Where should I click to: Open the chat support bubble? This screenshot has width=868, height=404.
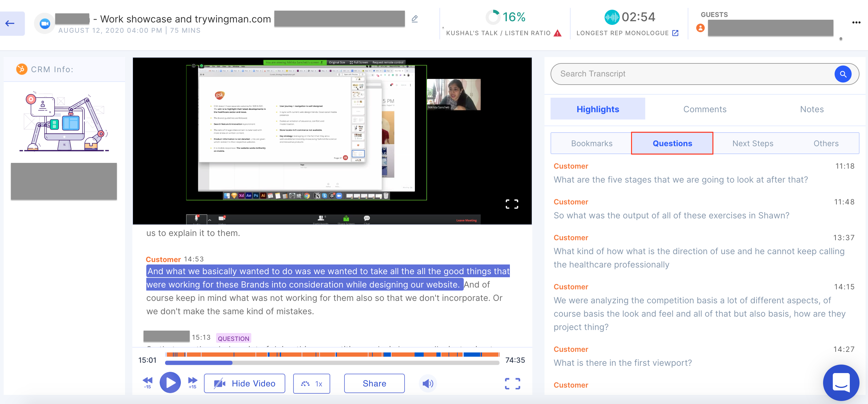point(841,382)
